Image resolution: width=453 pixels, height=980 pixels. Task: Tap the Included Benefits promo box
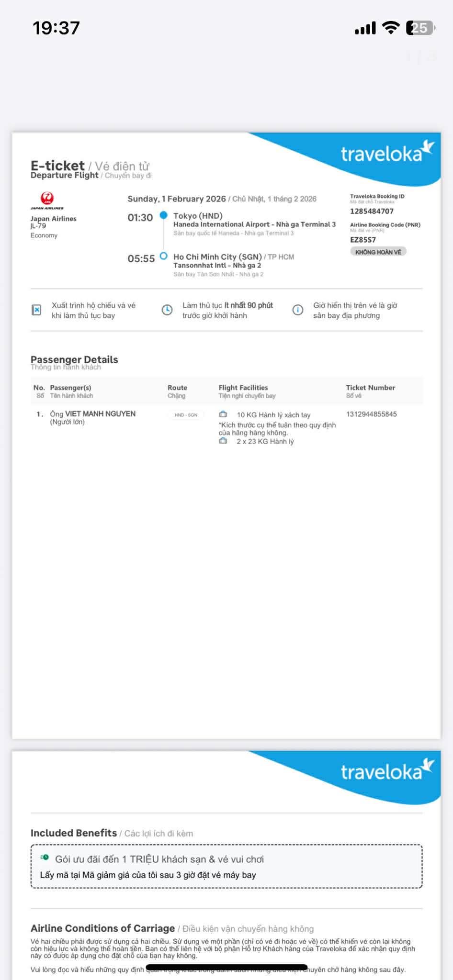(226, 867)
